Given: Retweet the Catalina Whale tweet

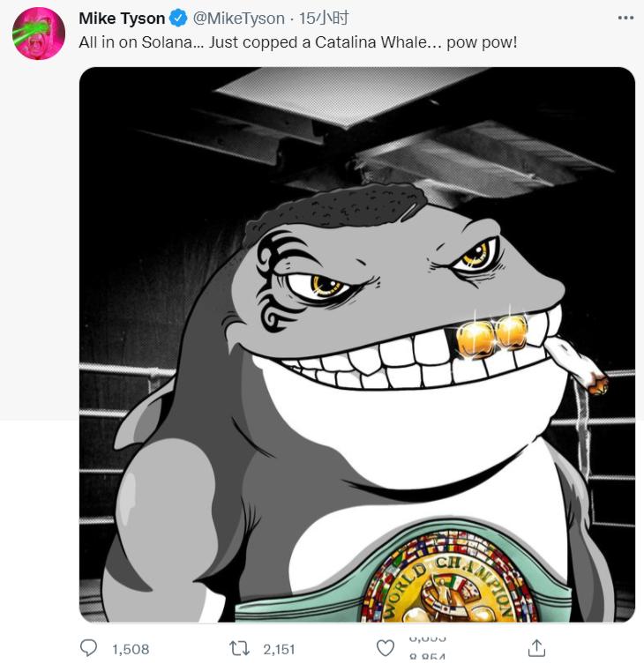Looking at the screenshot, I should tap(238, 648).
